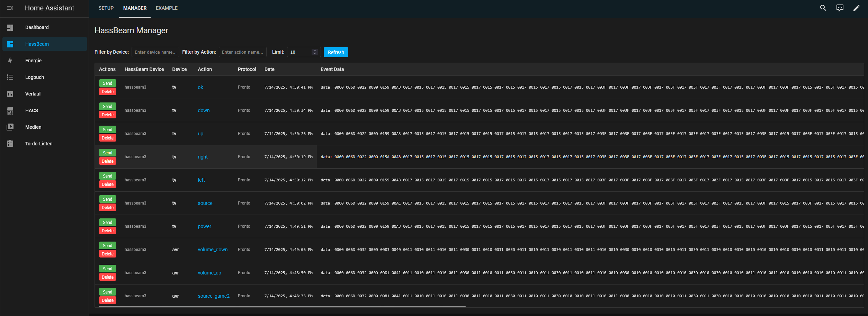Delete the avr volume_down entry
Viewport: 868px width, 316px height.
point(108,254)
